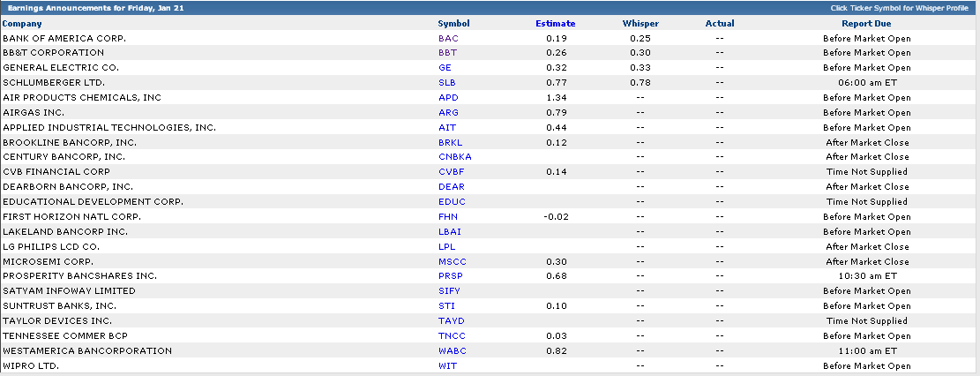
Task: Open the BAC ticker symbol link
Action: pos(448,38)
